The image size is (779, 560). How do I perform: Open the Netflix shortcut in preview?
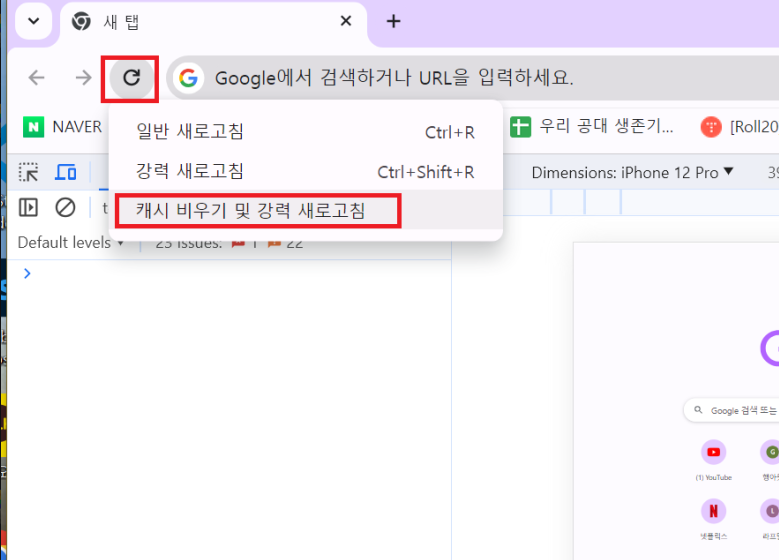[x=713, y=519]
